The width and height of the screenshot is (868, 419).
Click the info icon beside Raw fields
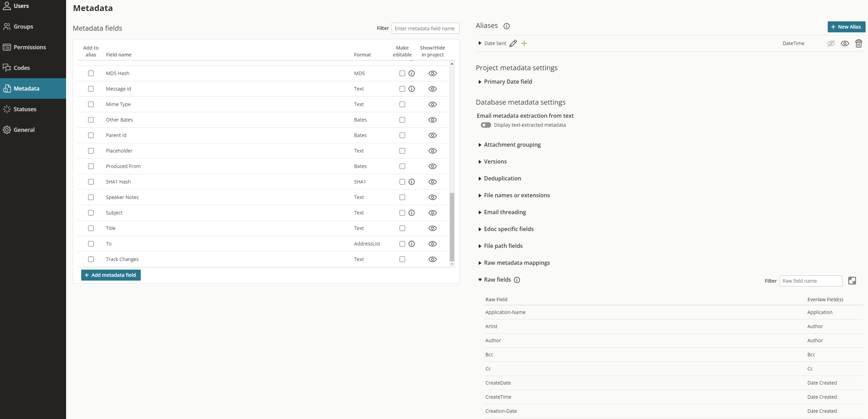tap(517, 280)
